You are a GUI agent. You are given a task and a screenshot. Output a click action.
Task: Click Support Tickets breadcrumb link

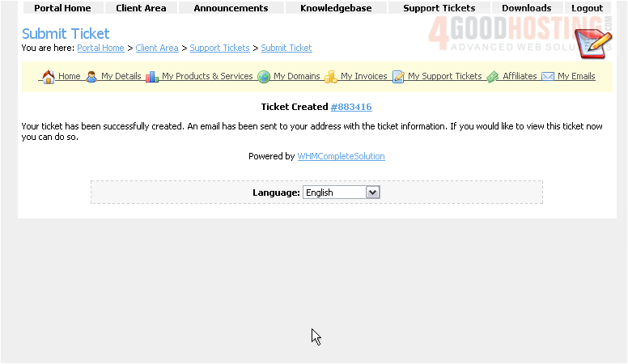pos(219,48)
